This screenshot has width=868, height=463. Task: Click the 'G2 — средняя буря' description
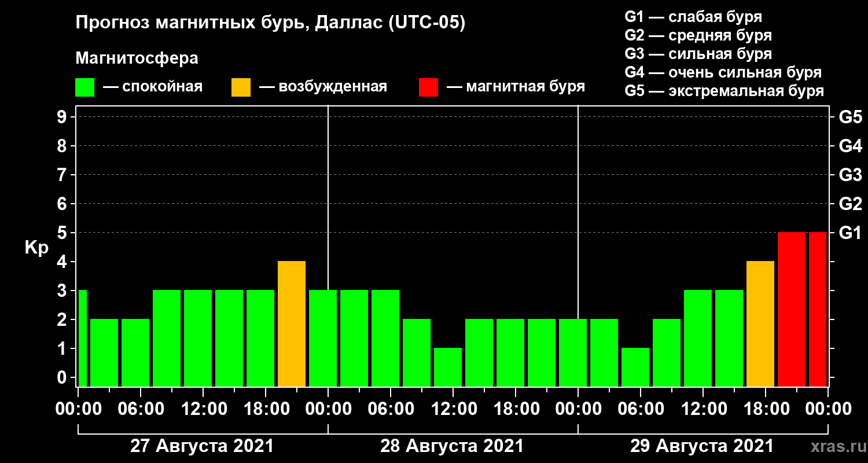pos(698,35)
